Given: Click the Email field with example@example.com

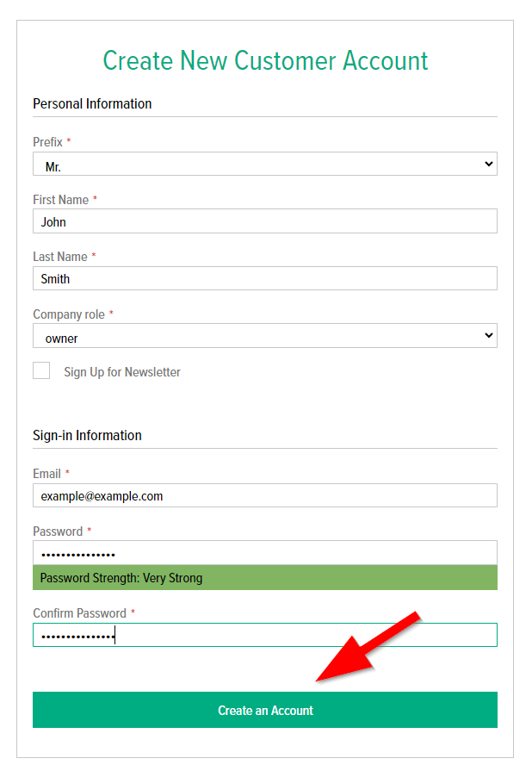Looking at the screenshot, I should click(x=264, y=495).
